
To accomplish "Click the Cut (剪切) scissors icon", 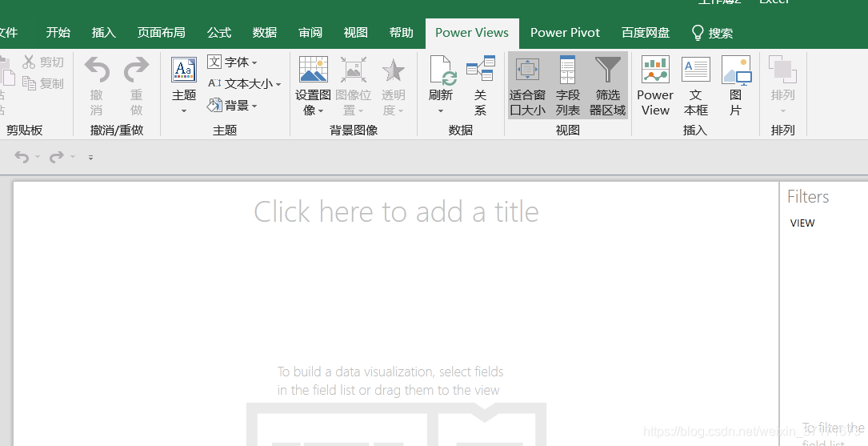I will 29,62.
